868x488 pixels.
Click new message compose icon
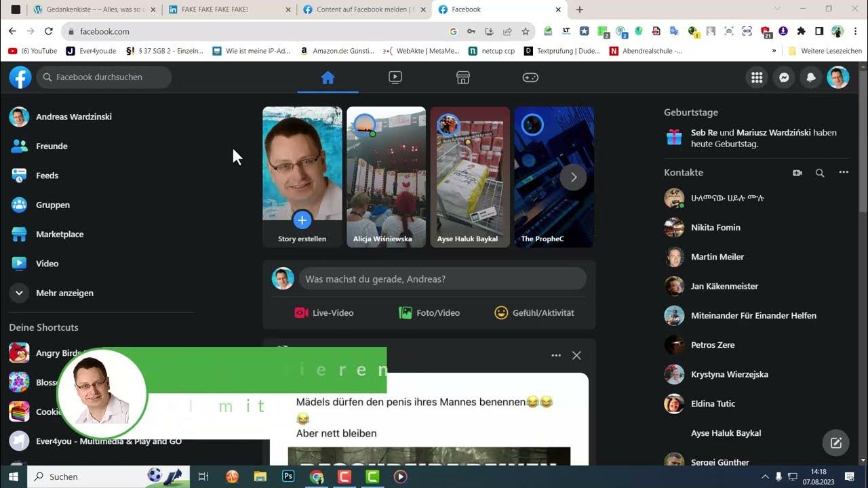pos(835,443)
